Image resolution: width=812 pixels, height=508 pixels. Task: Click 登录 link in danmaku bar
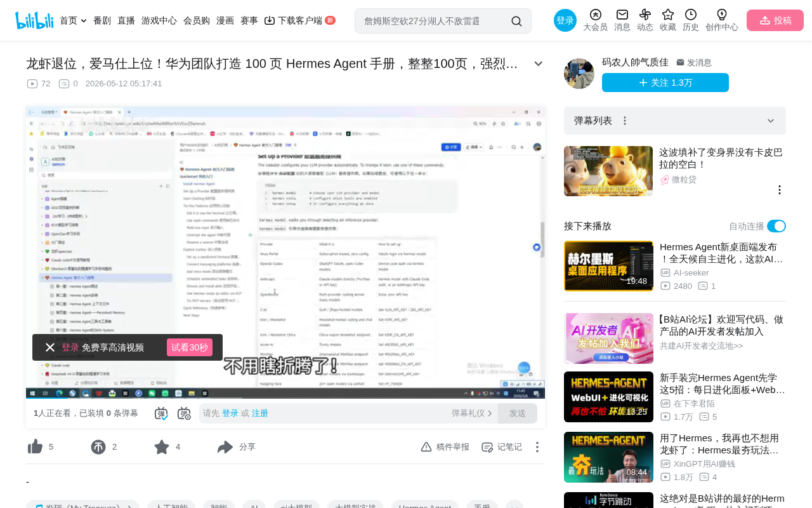230,413
